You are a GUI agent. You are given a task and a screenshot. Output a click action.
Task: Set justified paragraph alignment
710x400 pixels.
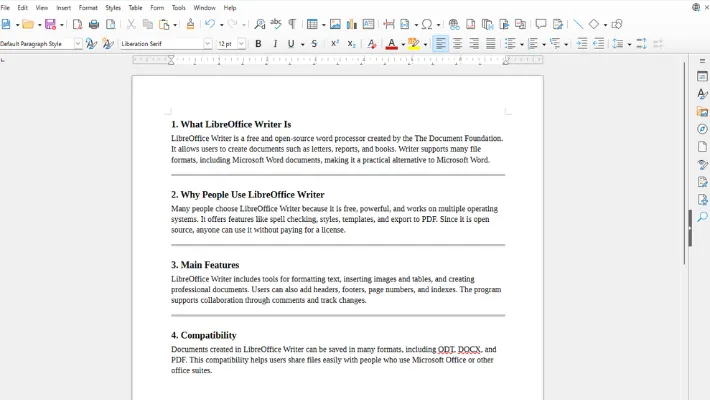coord(490,43)
